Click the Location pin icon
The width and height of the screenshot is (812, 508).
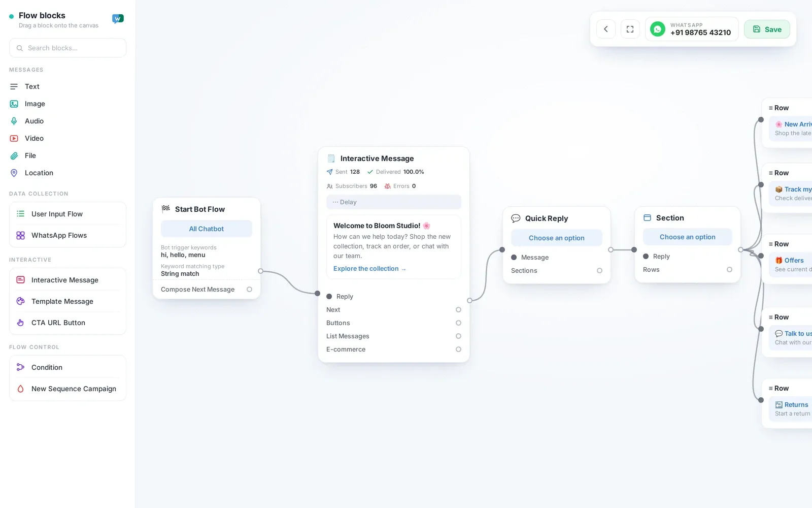[x=14, y=173]
